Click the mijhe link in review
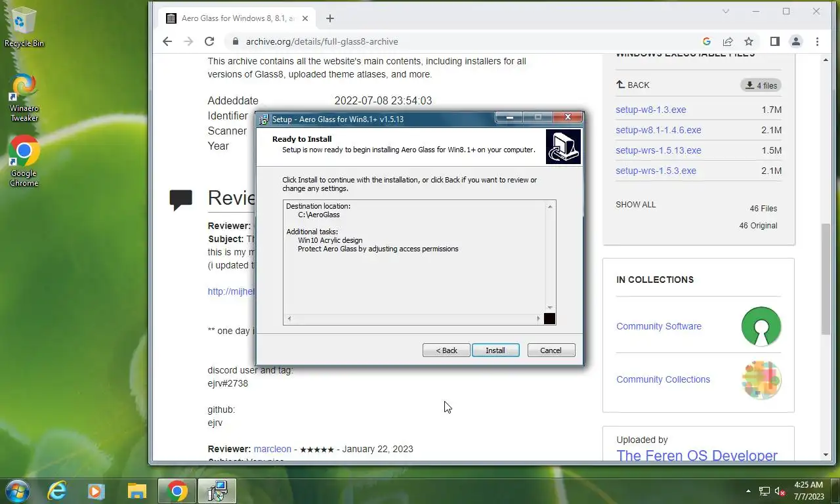 point(231,291)
